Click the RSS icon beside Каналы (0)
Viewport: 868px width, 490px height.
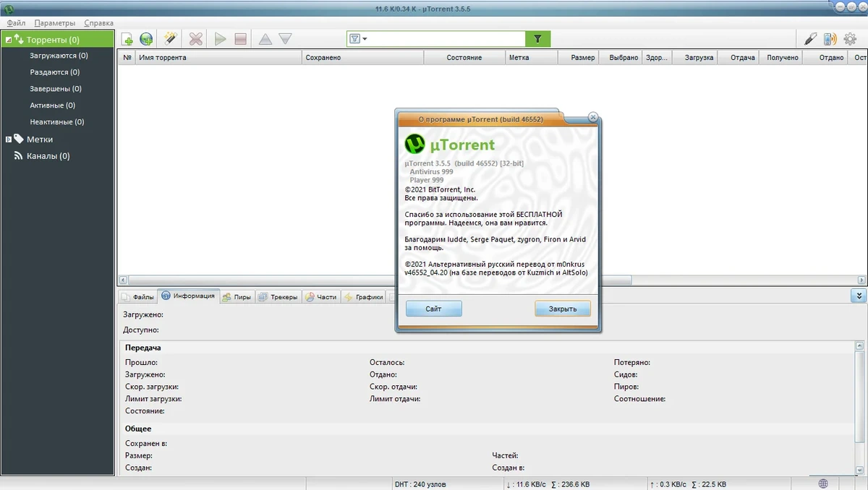(x=19, y=156)
